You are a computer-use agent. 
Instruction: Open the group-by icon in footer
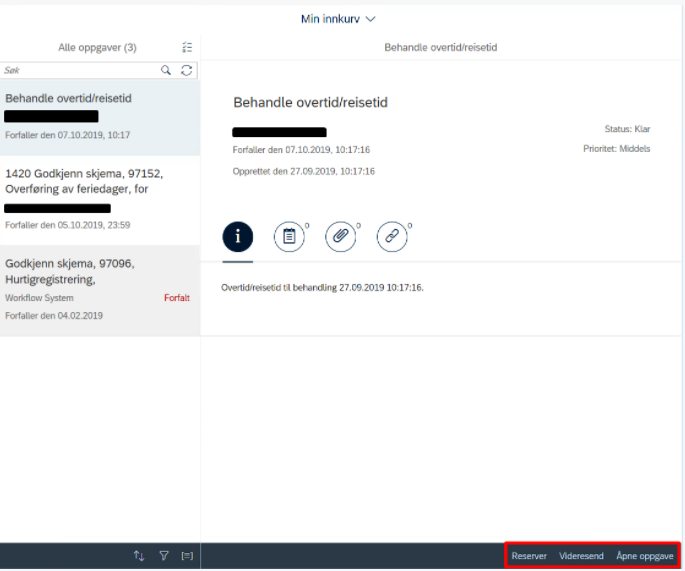pos(187,556)
